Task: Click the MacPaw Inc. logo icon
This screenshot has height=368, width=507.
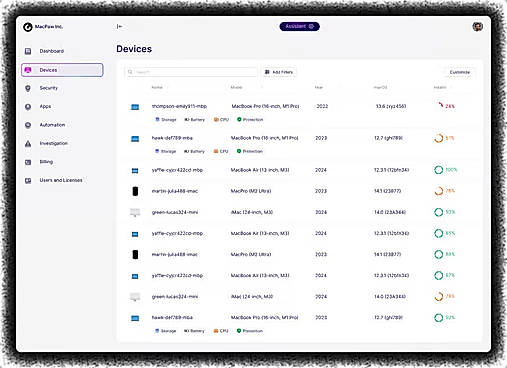Action: pos(28,27)
